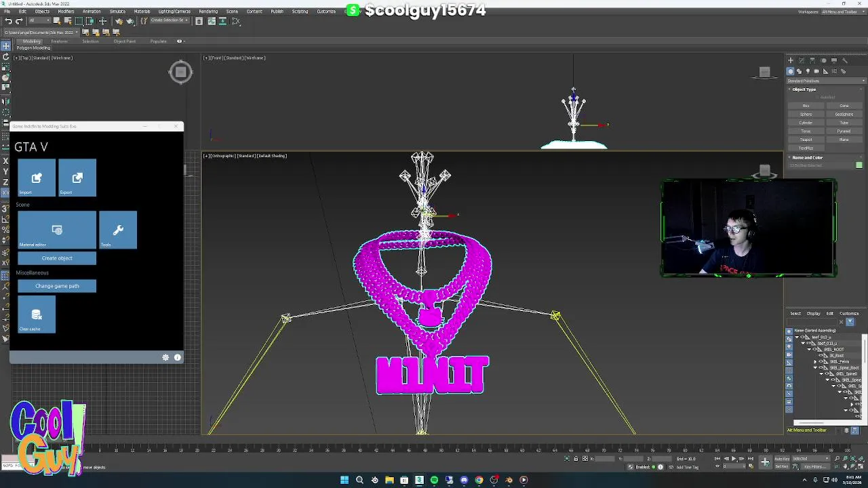This screenshot has width=868, height=488.
Task: Click the orthographic viewport ViewCube
Action: [765, 171]
